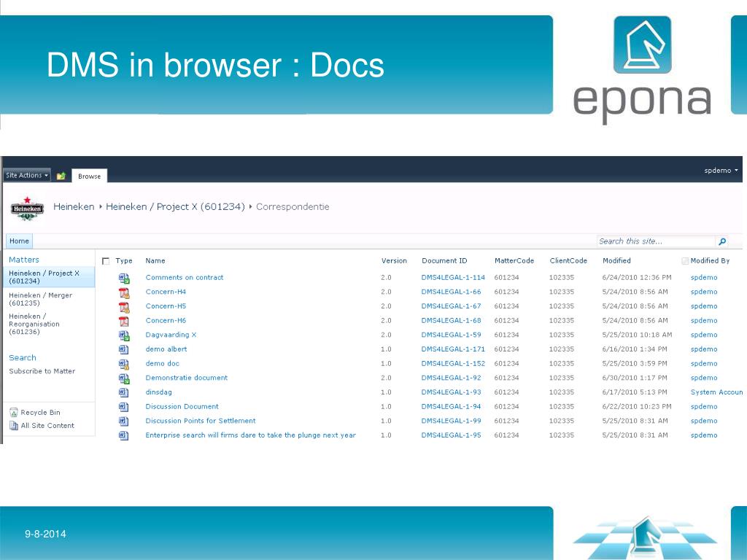Open the spdemo user menu
747x560 pixels.
tap(721, 171)
